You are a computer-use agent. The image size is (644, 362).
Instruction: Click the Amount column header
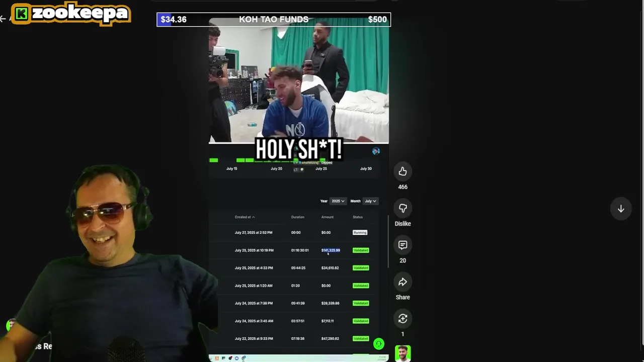328,217
